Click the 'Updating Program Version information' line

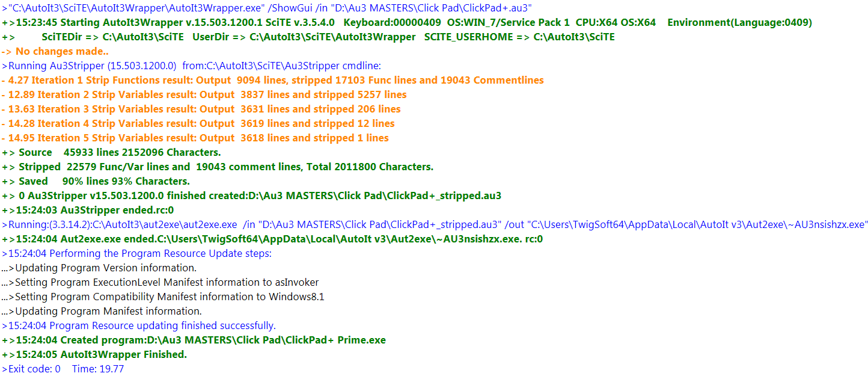pos(99,268)
